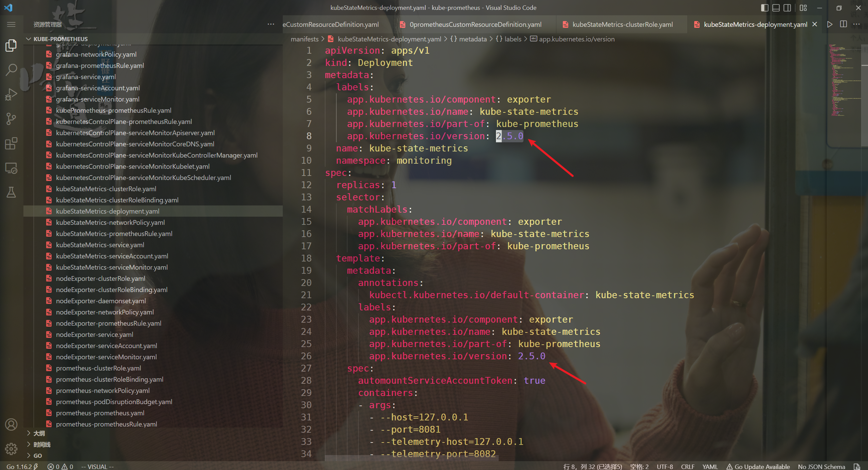Open the hamburger application menu

[x=11, y=24]
